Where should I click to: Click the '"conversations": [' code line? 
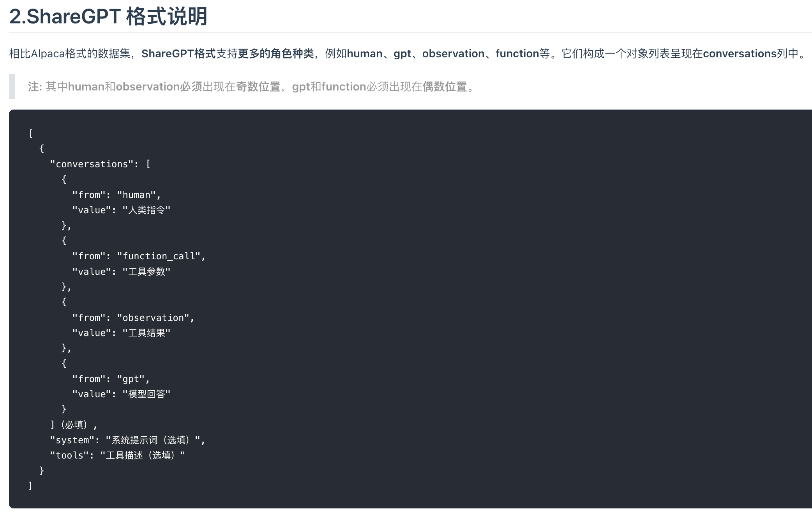(x=100, y=164)
